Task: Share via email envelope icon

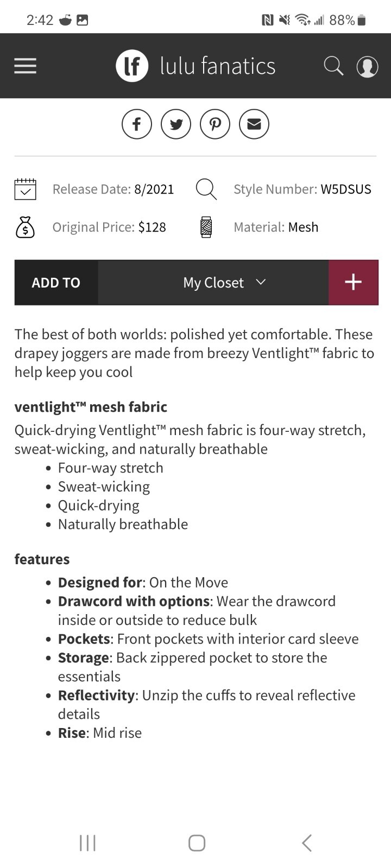Action: (254, 124)
